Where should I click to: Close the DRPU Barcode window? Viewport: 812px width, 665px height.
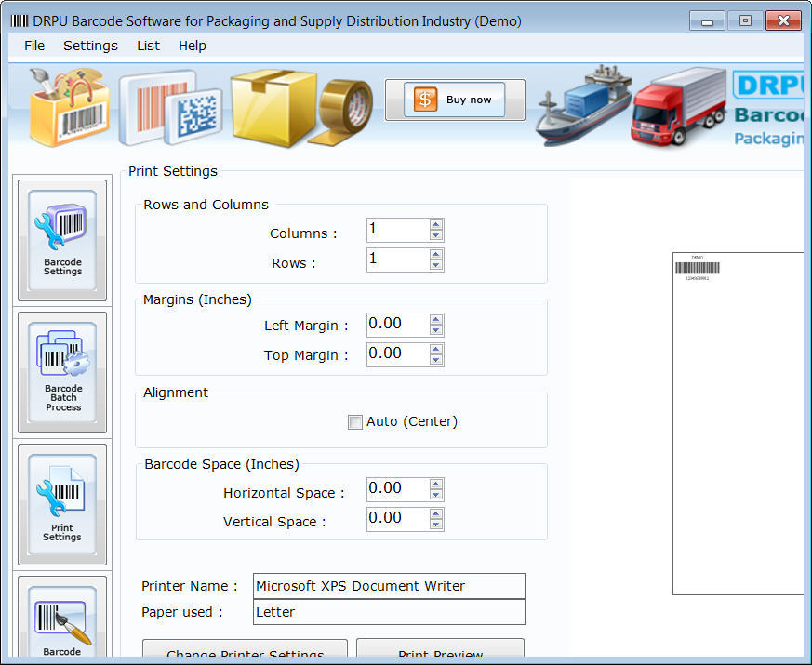tap(783, 20)
